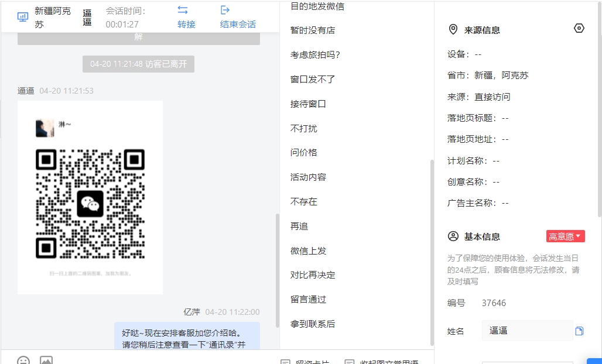Open the emoji picker icon
Image resolution: width=602 pixels, height=364 pixels.
tap(23, 360)
